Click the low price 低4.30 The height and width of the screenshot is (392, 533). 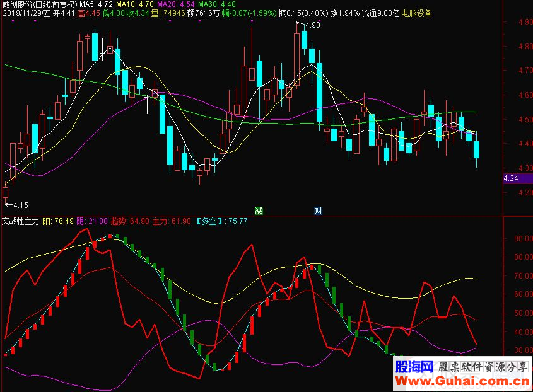(113, 14)
